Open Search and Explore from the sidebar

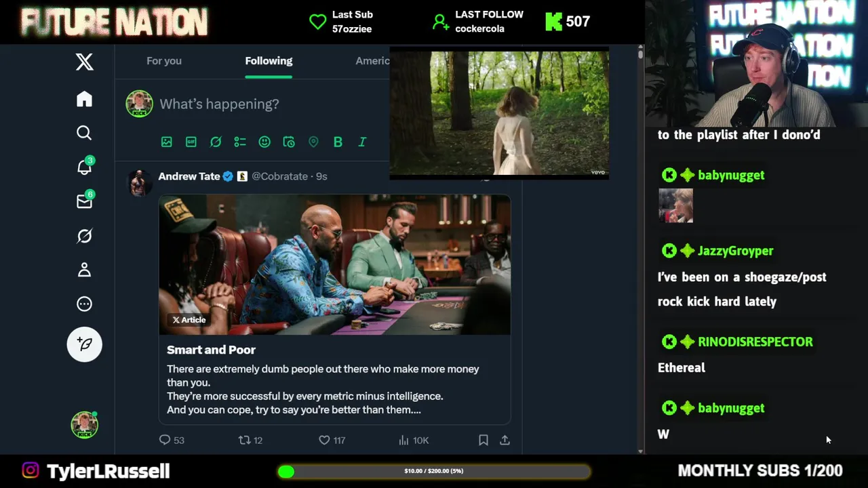point(84,133)
